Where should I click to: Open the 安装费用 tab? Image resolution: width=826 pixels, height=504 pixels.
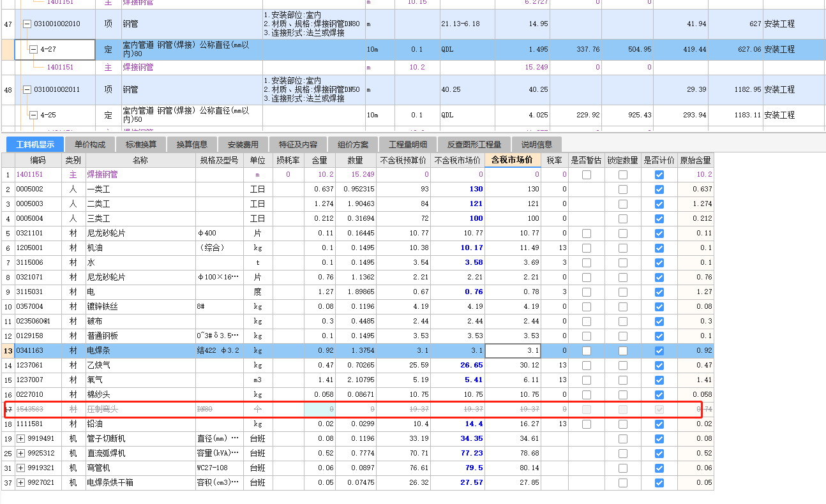click(243, 144)
